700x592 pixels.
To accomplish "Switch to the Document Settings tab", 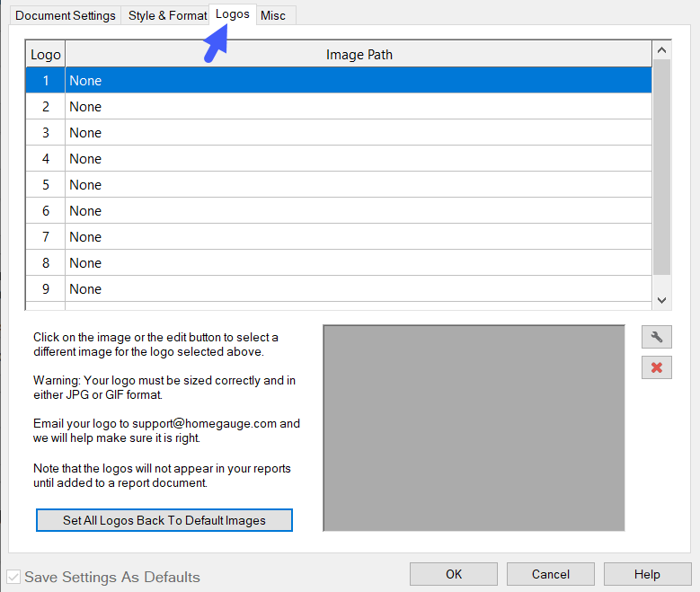I will click(66, 15).
